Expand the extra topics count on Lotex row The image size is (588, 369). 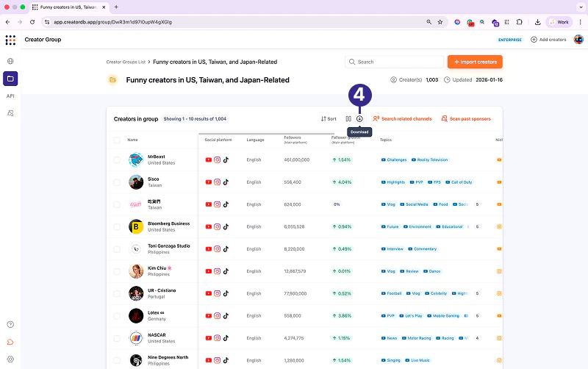click(477, 316)
